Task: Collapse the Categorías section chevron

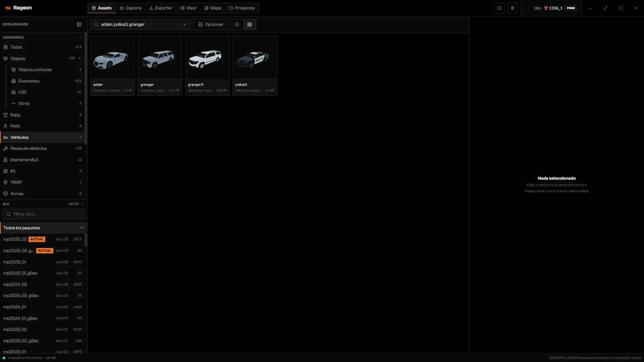Action: (80, 38)
